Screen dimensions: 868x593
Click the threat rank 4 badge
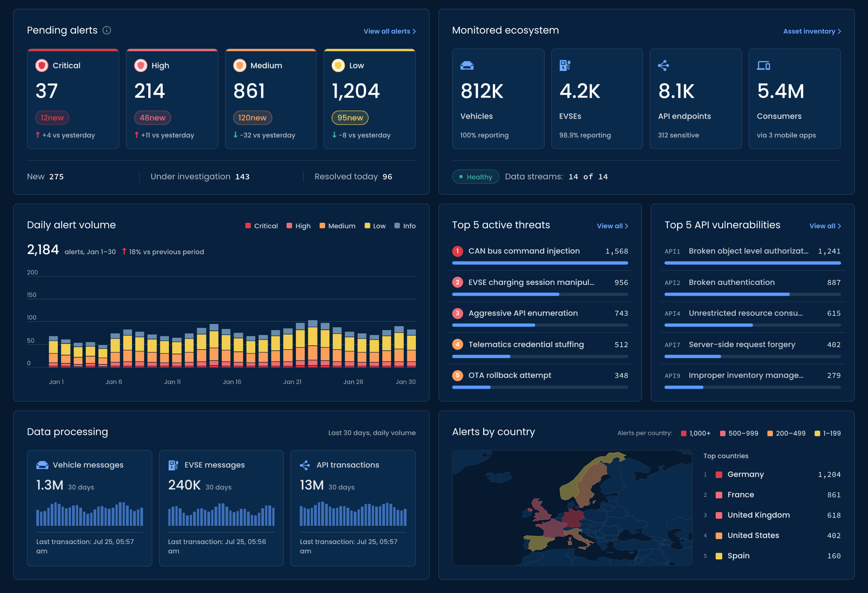point(458,344)
